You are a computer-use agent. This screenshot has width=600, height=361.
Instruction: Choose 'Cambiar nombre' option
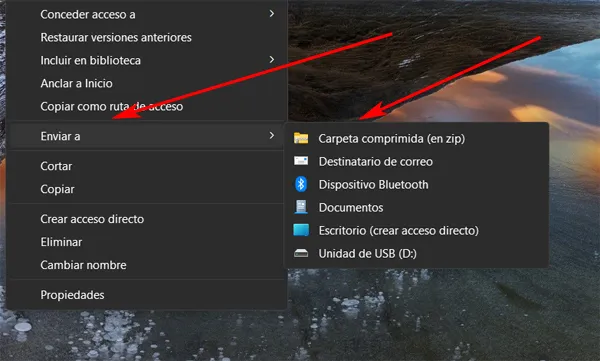coord(147,265)
